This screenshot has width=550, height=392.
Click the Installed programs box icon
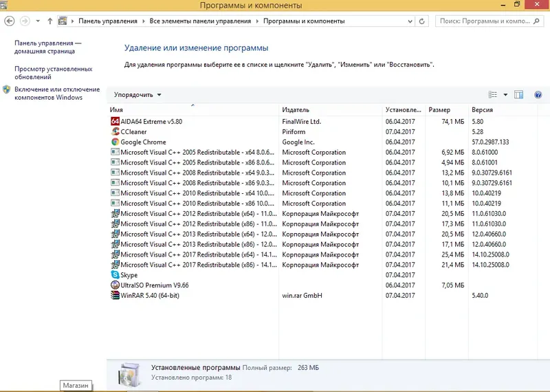click(129, 375)
